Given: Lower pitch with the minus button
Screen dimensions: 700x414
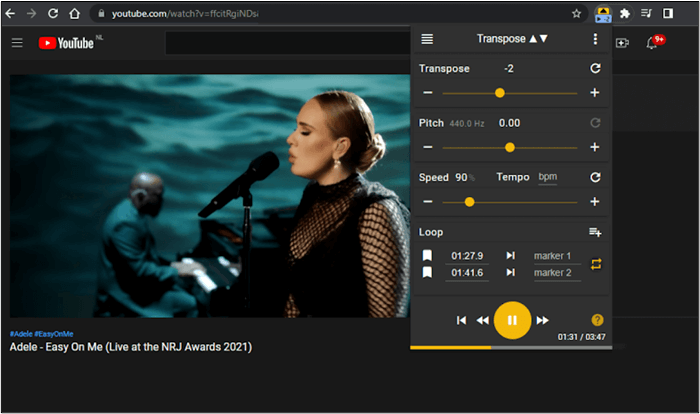Looking at the screenshot, I should point(428,147).
